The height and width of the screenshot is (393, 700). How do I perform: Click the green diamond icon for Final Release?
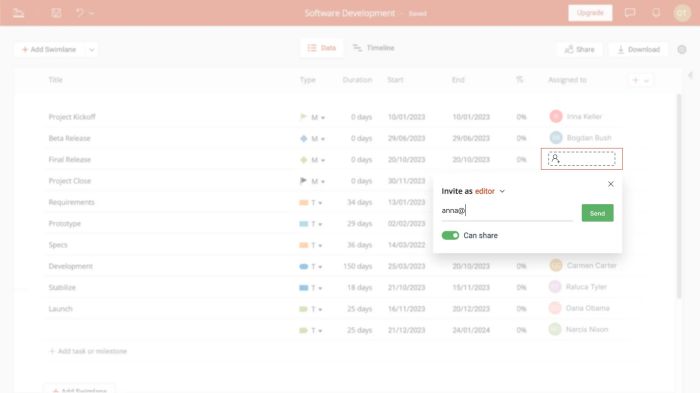pos(304,159)
